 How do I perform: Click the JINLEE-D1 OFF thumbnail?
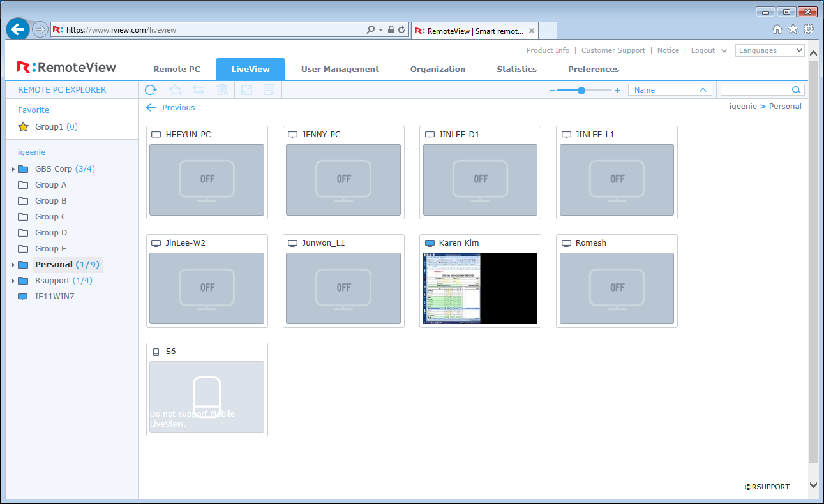point(480,180)
